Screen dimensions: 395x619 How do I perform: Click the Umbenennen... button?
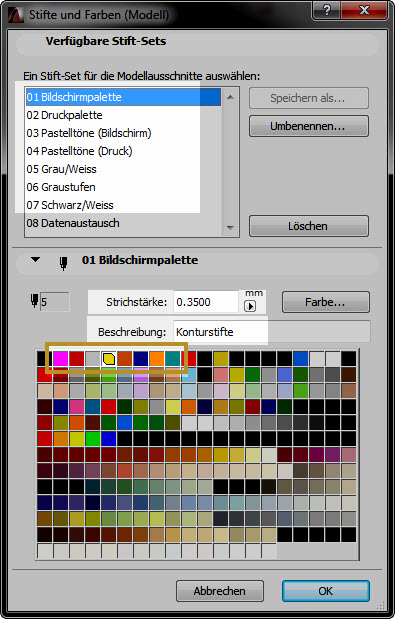pyautogui.click(x=309, y=126)
